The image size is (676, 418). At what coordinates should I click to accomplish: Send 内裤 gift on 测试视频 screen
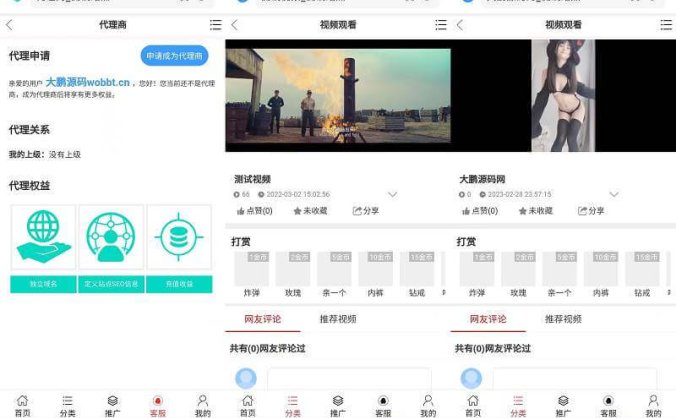[x=376, y=275]
